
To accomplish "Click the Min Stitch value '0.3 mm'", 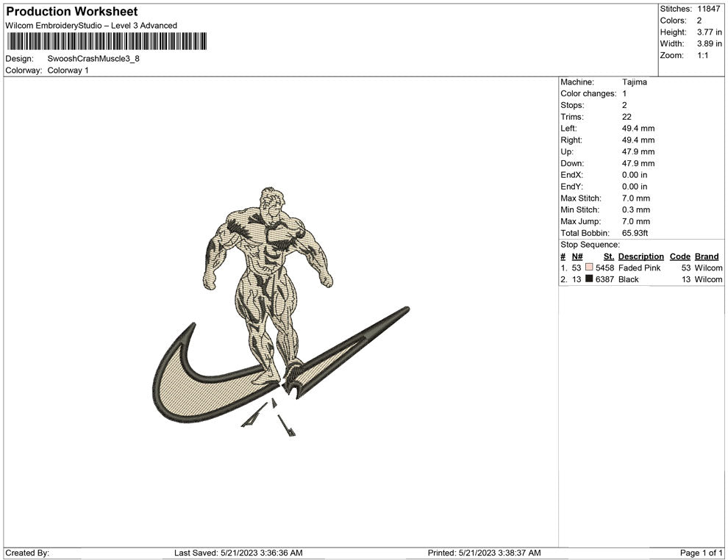I will [636, 209].
